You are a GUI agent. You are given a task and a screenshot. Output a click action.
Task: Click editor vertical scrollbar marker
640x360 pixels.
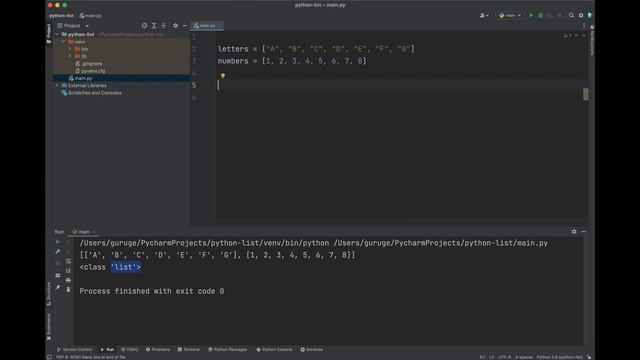point(586,94)
